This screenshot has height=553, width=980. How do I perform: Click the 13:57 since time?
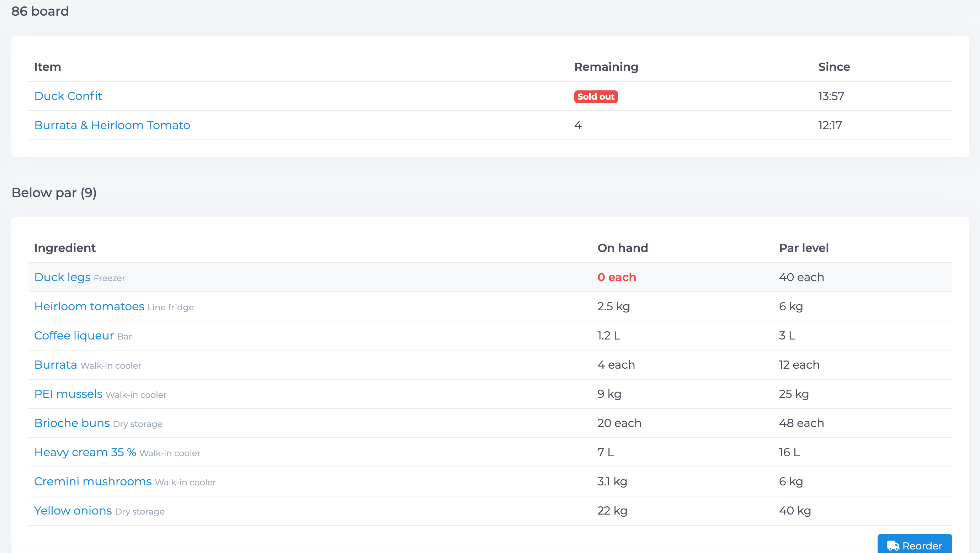(831, 96)
